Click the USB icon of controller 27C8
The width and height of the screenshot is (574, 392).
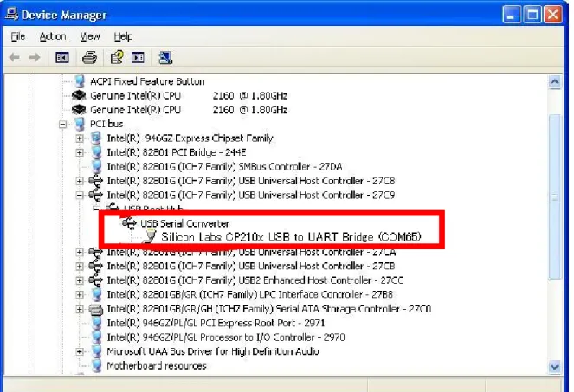pyautogui.click(x=96, y=181)
